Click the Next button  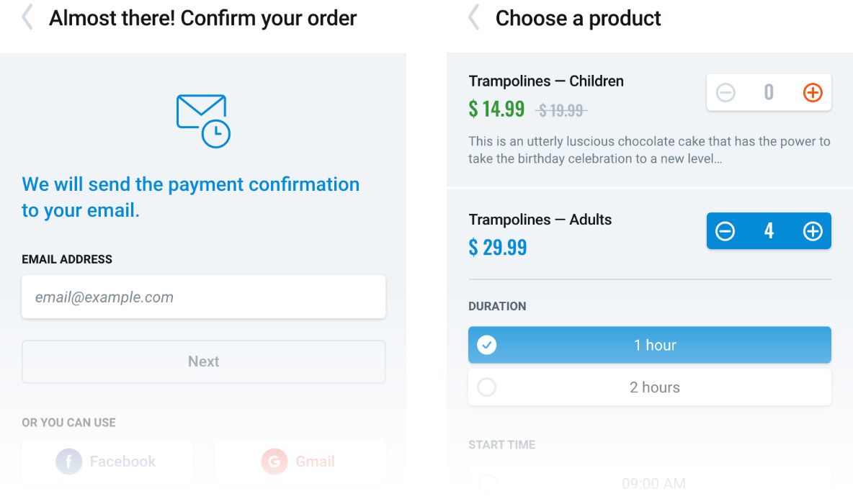click(x=203, y=361)
